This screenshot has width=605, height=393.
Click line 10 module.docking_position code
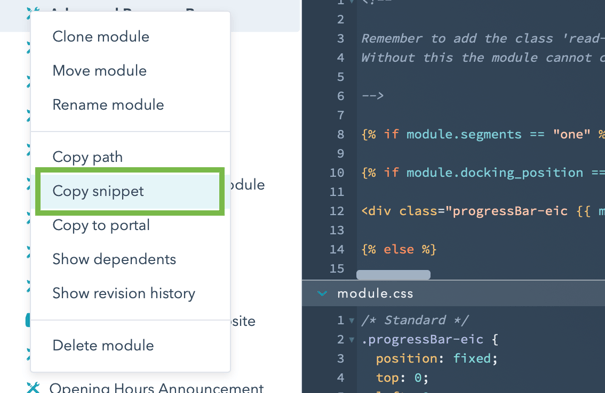(482, 172)
